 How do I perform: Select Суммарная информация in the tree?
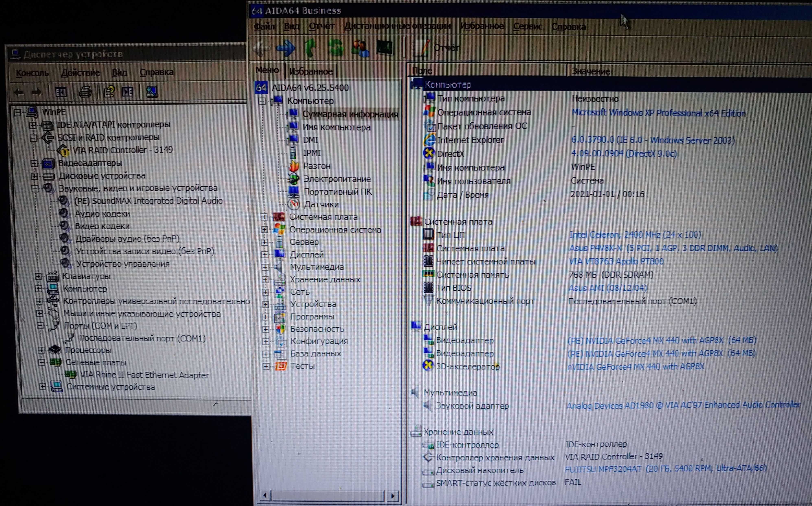click(x=350, y=114)
